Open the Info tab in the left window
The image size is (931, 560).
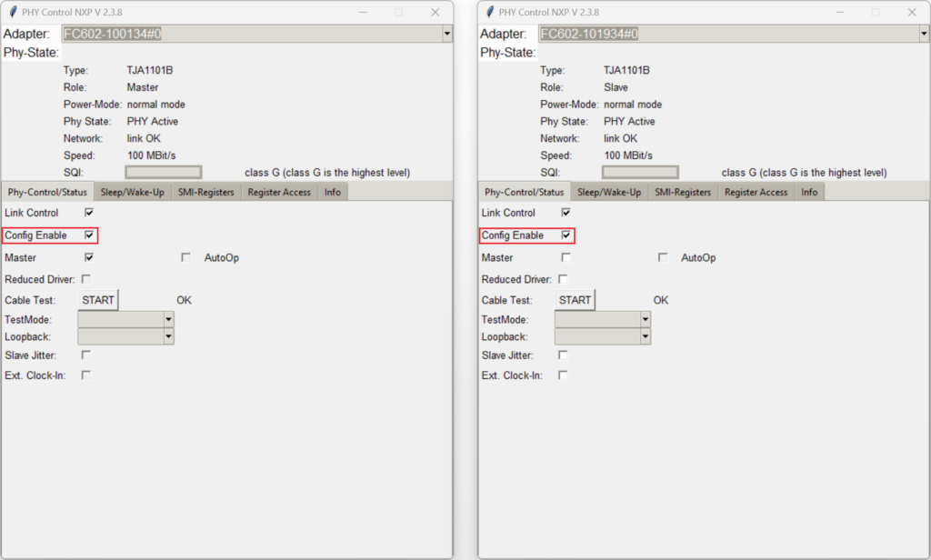click(x=333, y=192)
